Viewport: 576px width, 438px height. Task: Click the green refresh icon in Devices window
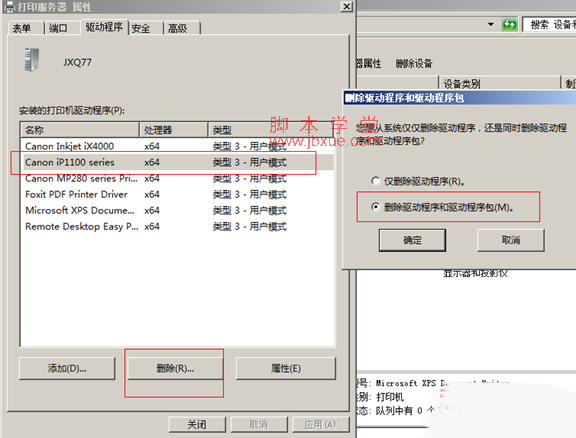pyautogui.click(x=510, y=25)
